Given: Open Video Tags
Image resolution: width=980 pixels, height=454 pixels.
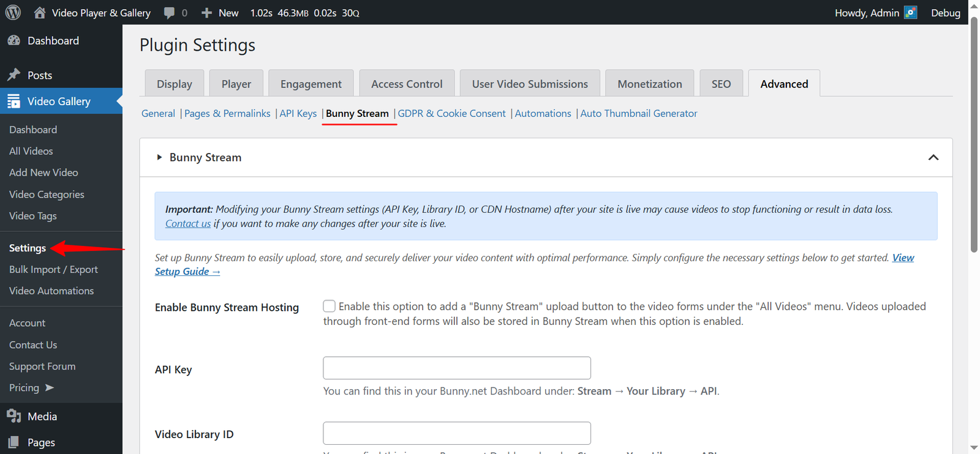Looking at the screenshot, I should (33, 215).
